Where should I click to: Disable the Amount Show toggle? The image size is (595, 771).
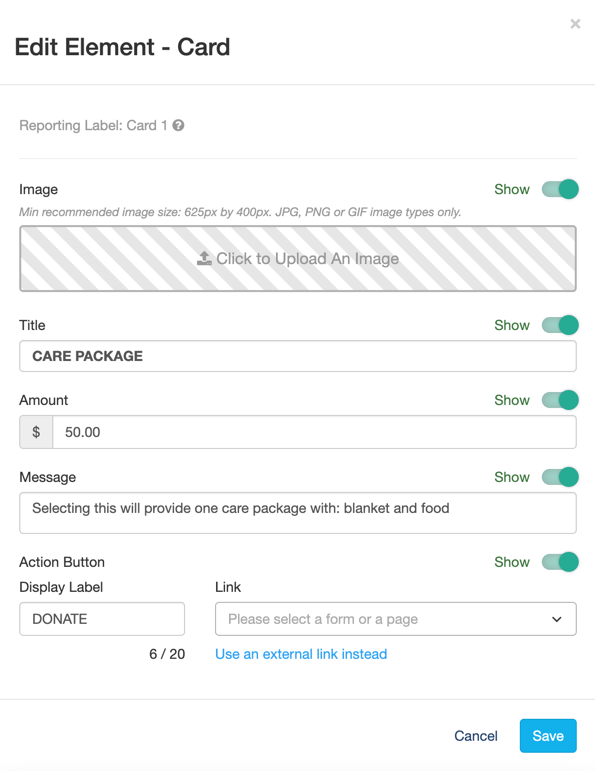560,400
